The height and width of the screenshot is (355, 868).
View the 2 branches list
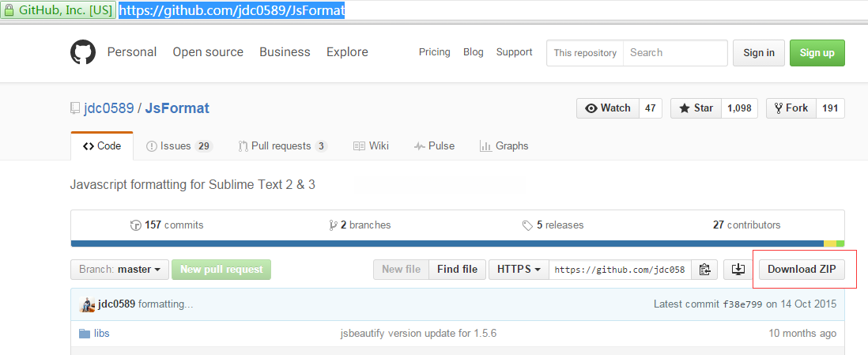[360, 225]
